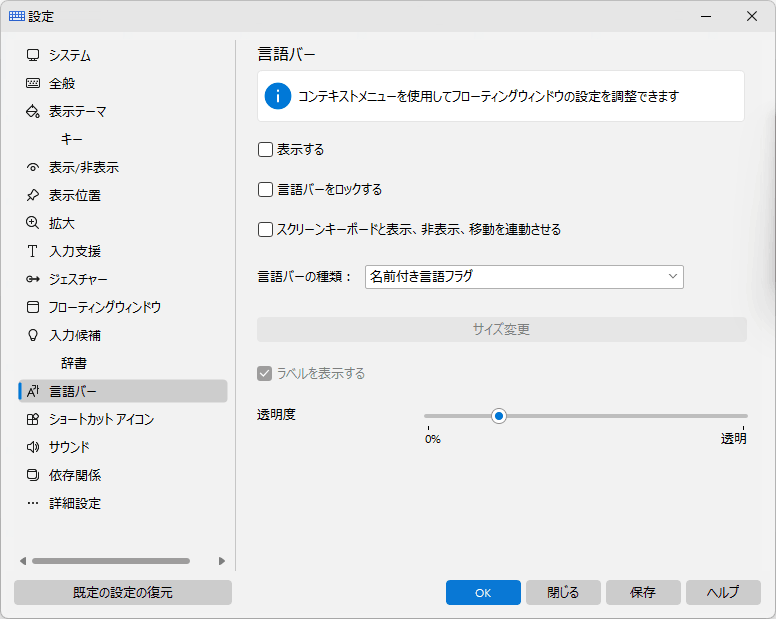Click the 0% end of transparency slider
The height and width of the screenshot is (619, 776).
(x=433, y=439)
